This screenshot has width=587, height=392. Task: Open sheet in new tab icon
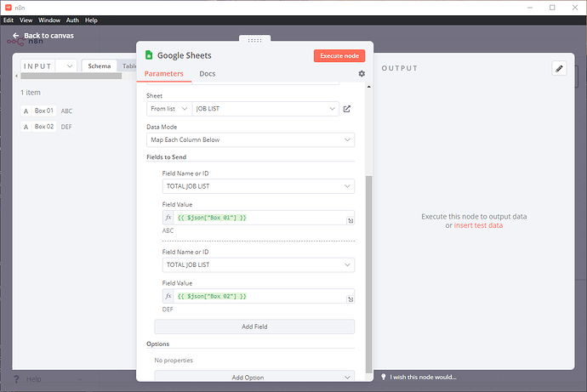pos(347,109)
